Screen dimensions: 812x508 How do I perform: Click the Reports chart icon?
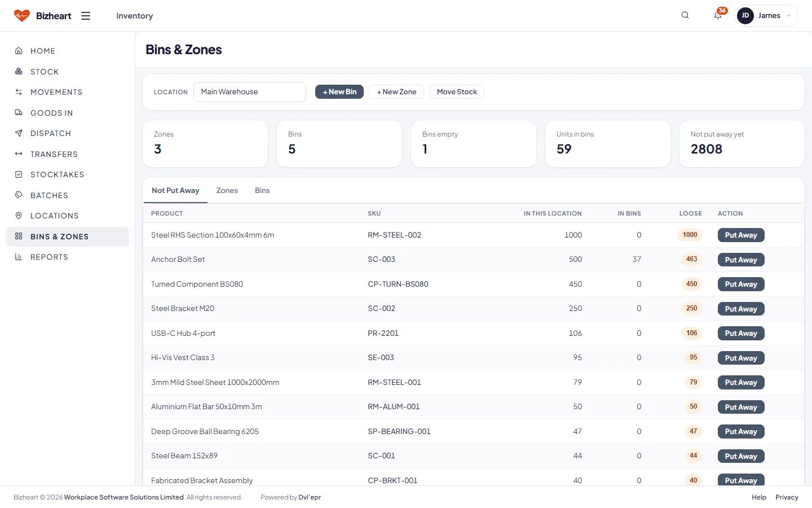[x=19, y=257]
